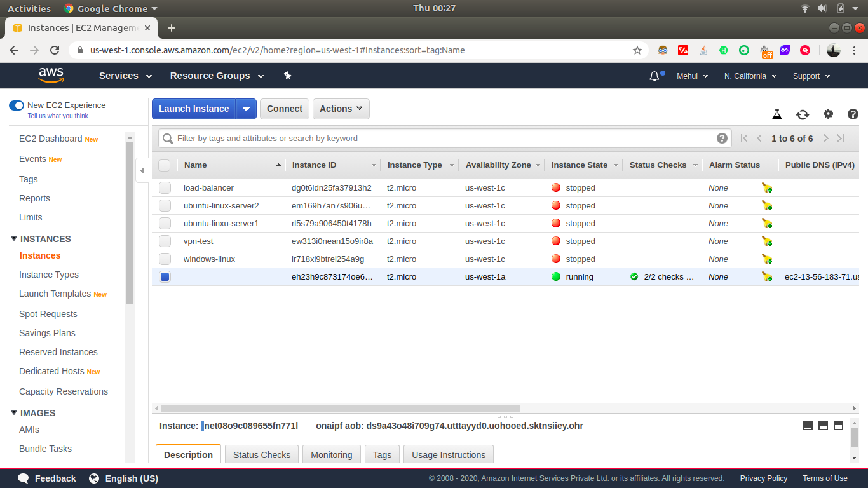Uncheck the running instance checkbox

(165, 276)
